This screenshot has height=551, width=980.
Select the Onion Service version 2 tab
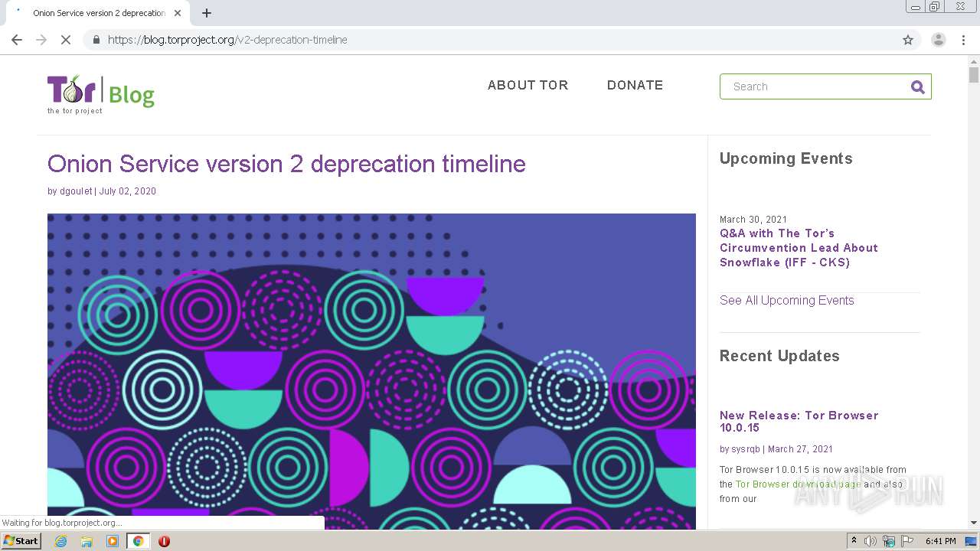[x=96, y=13]
